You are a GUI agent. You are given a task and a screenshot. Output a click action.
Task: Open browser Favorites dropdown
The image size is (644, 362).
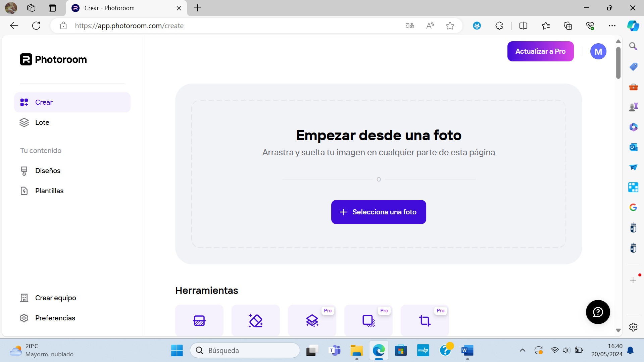point(546,25)
